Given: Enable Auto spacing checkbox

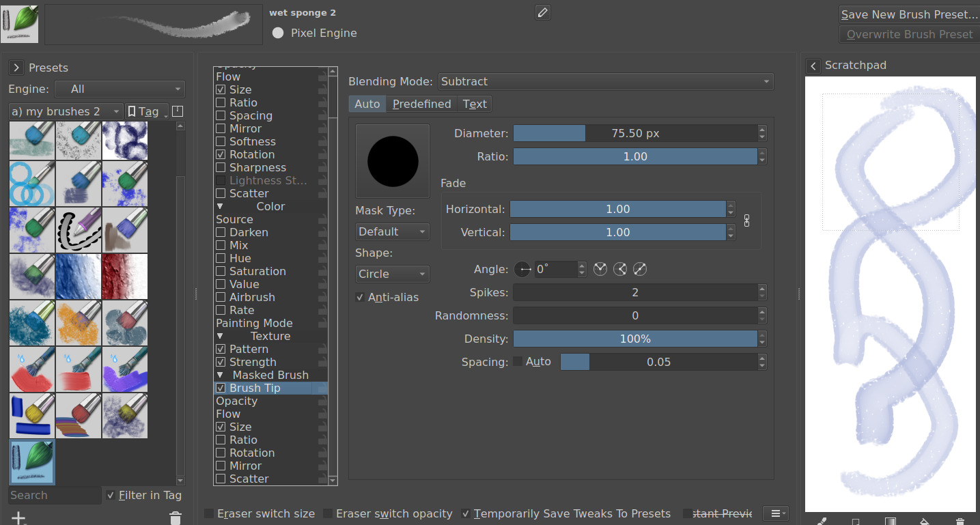Looking at the screenshot, I should 518,362.
